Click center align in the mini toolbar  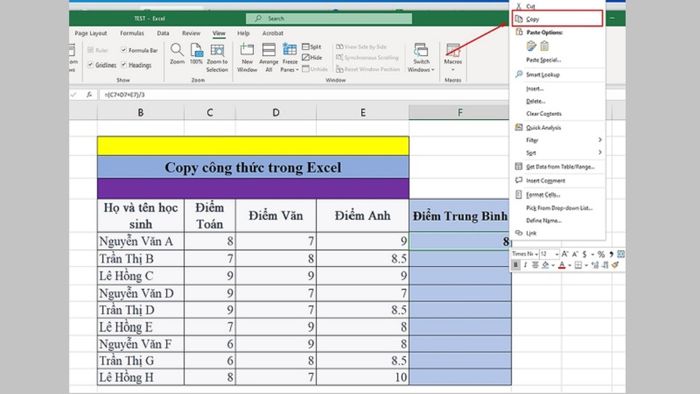[x=535, y=265]
